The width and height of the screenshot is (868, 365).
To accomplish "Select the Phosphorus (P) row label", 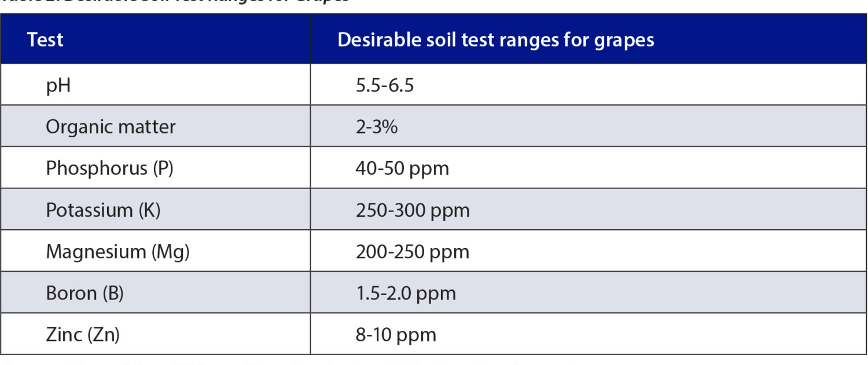I will click(109, 168).
